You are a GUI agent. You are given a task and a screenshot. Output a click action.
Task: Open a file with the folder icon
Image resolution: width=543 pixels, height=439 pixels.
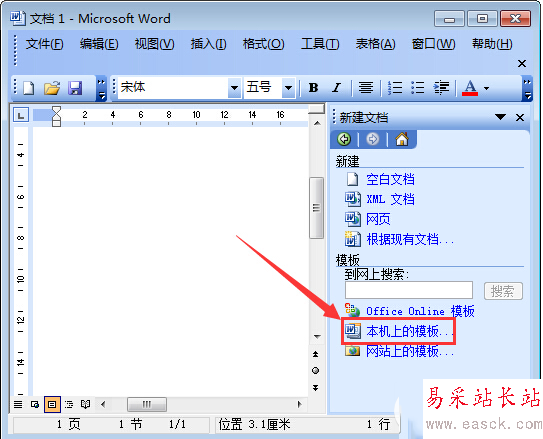52,88
